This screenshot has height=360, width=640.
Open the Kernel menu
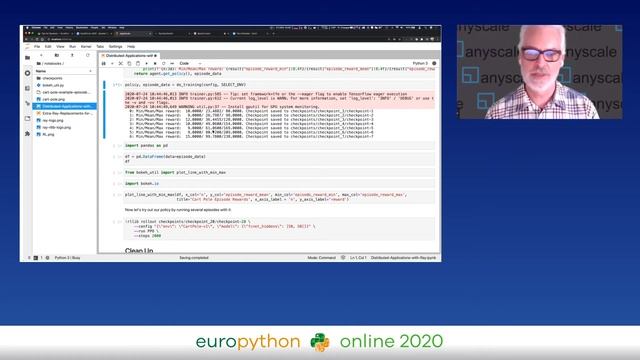86,47
